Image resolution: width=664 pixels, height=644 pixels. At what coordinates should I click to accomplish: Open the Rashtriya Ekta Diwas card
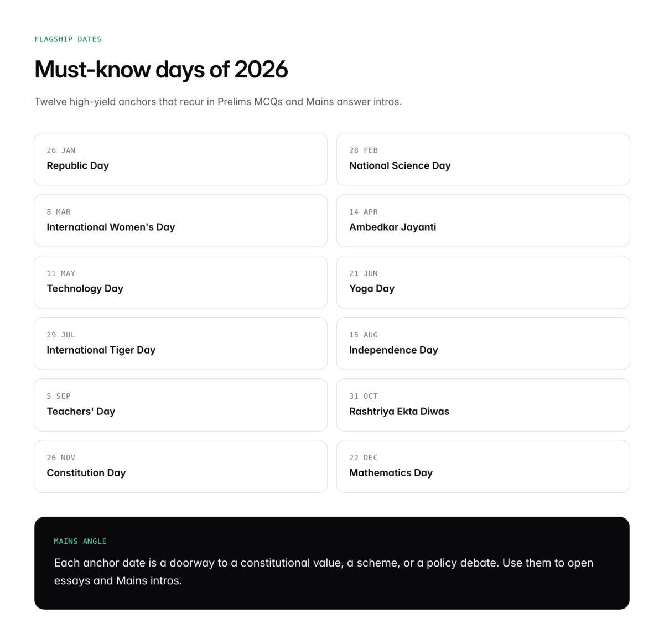tap(483, 404)
